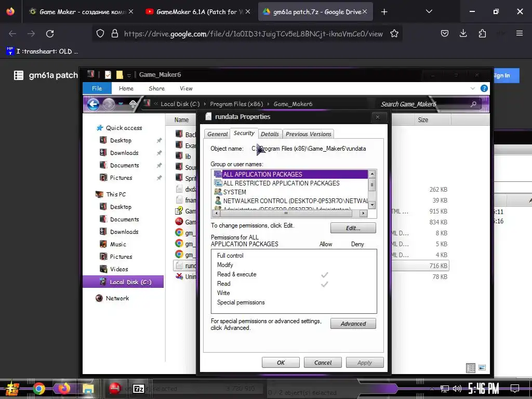Open the Security tab in rundata Properties
This screenshot has height=399, width=532.
pos(244,134)
